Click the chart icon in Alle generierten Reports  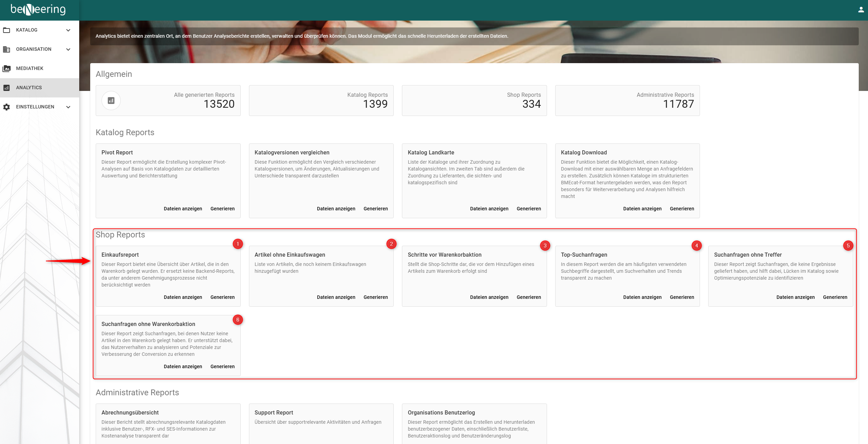click(x=111, y=101)
